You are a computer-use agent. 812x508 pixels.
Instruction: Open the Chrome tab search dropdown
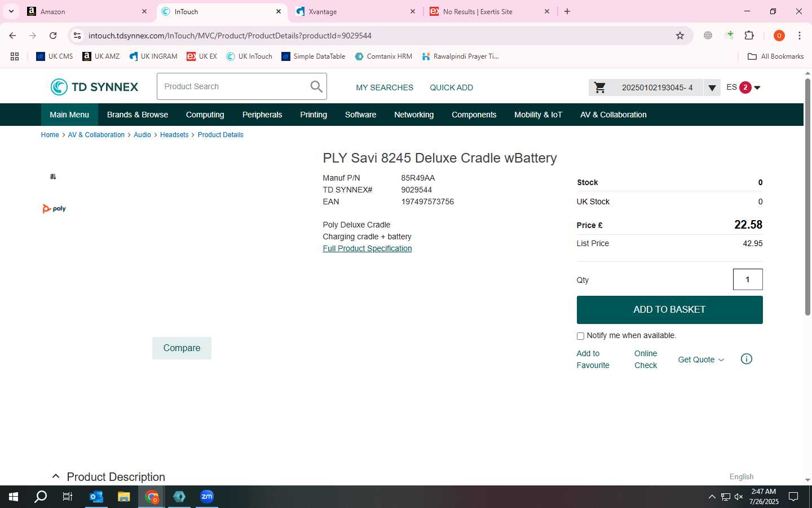(11, 11)
